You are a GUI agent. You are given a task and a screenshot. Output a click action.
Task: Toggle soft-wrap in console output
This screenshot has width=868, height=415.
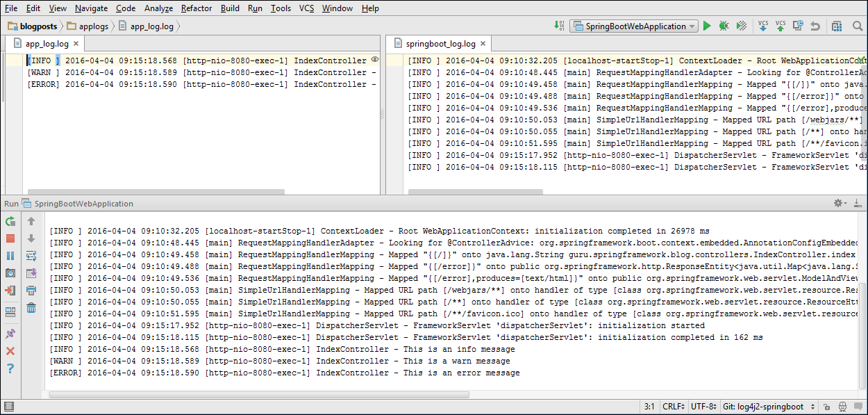pos(31,256)
